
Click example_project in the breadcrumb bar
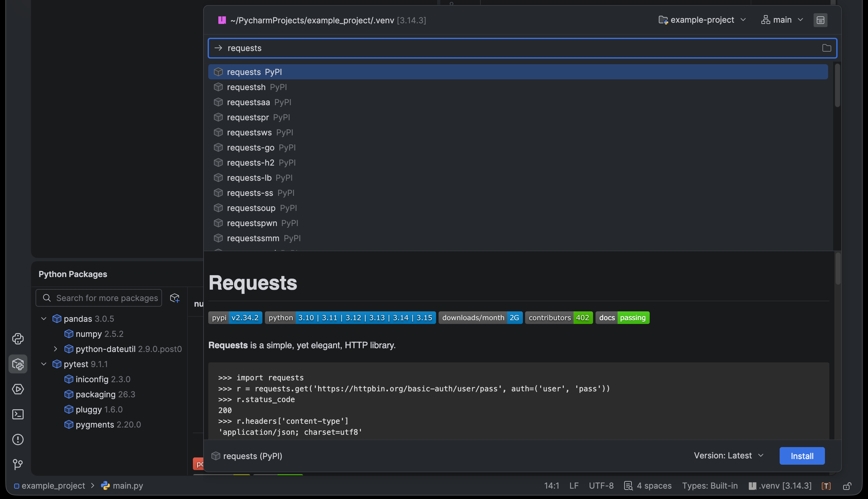[49, 486]
